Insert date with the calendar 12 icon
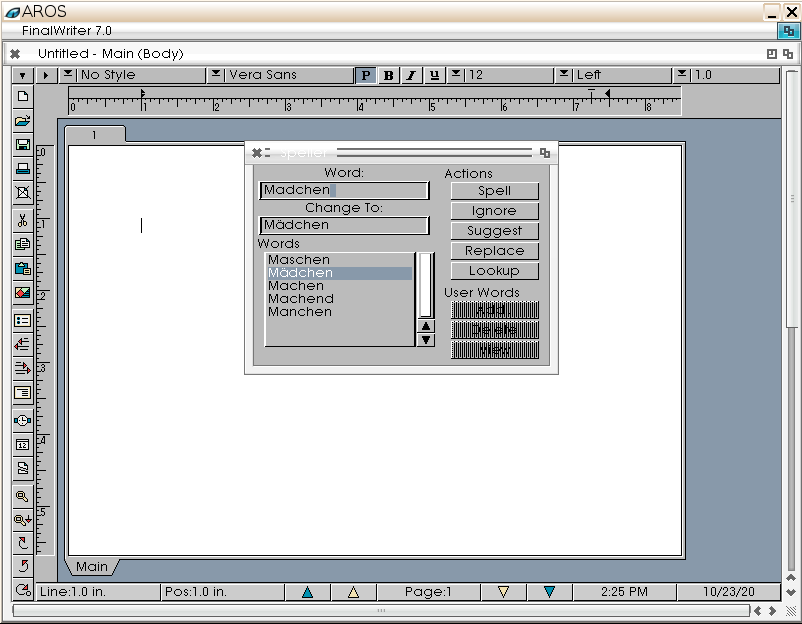 click(x=23, y=444)
